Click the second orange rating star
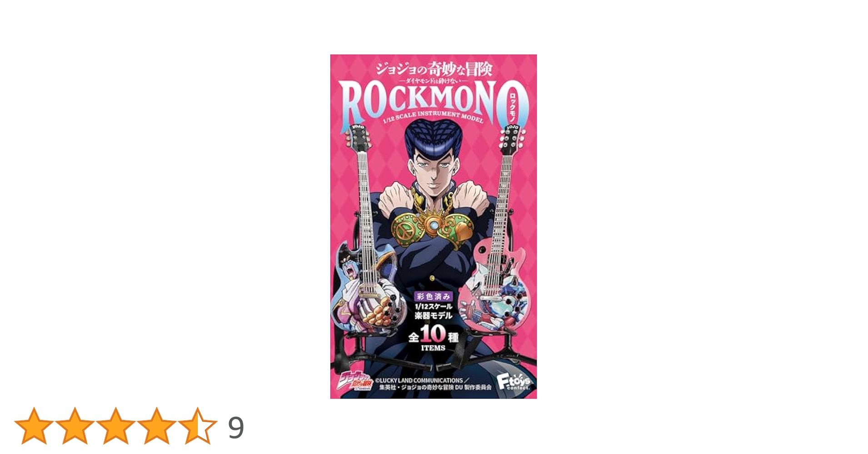The image size is (868, 454). (x=75, y=426)
